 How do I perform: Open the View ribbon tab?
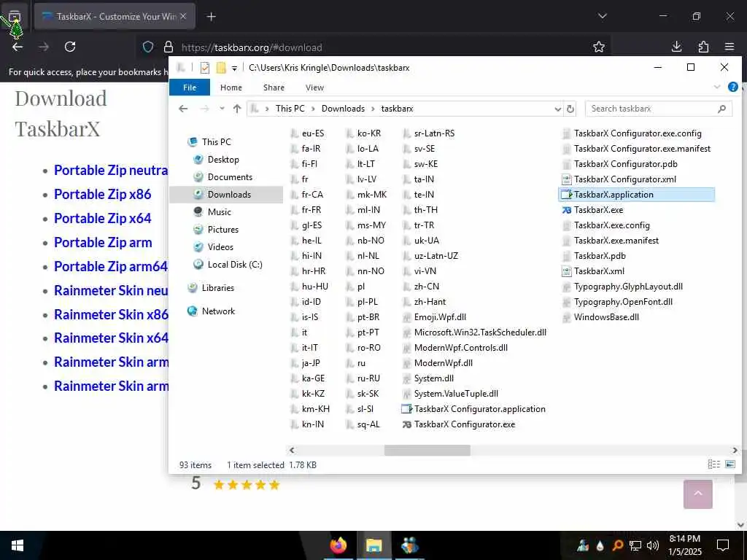(x=314, y=87)
